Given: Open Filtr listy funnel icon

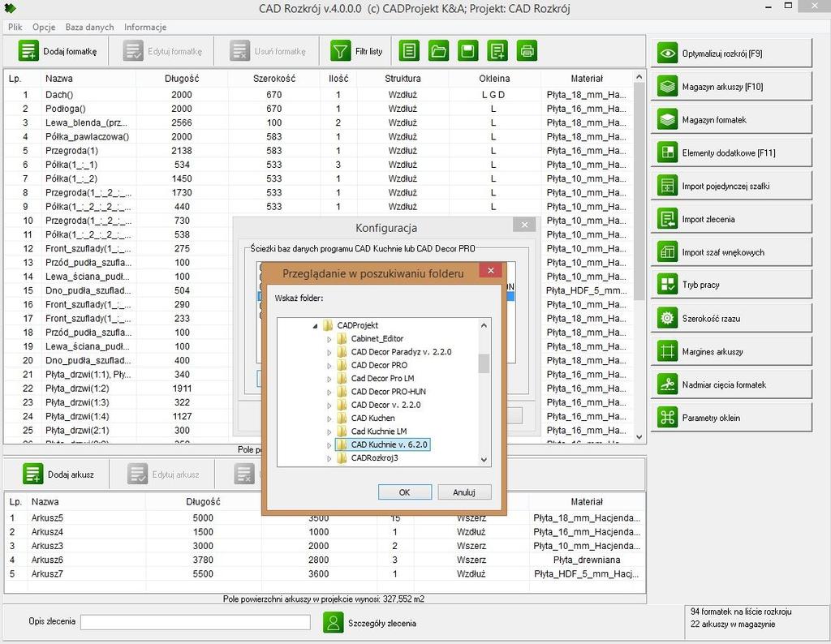Looking at the screenshot, I should (340, 51).
